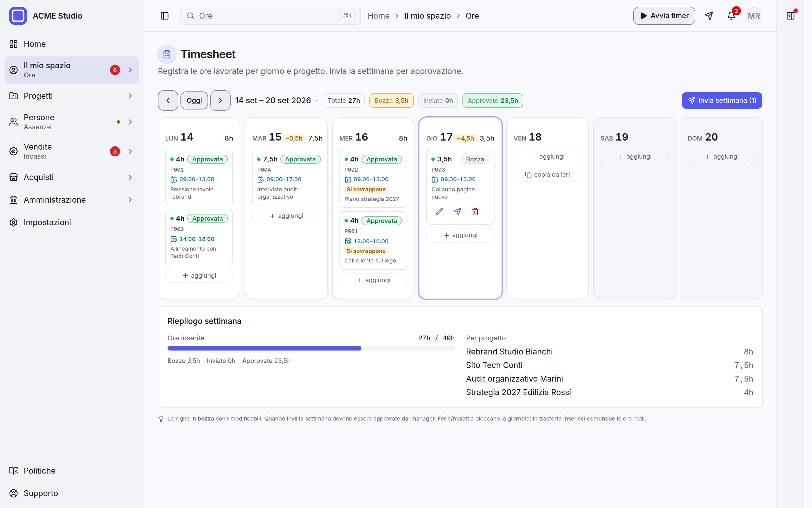This screenshot has width=812, height=508.
Task: Open Supporto in the sidebar
Action: (72, 493)
